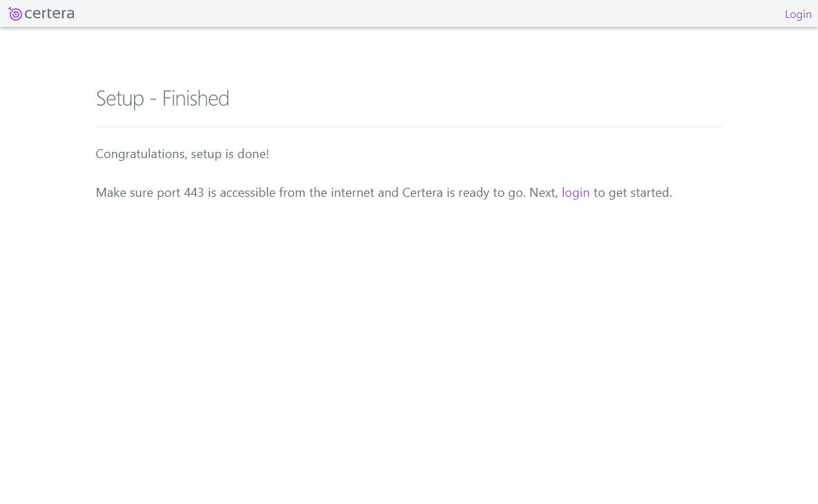
Task: Click the word from in the port sentence
Action: point(292,193)
